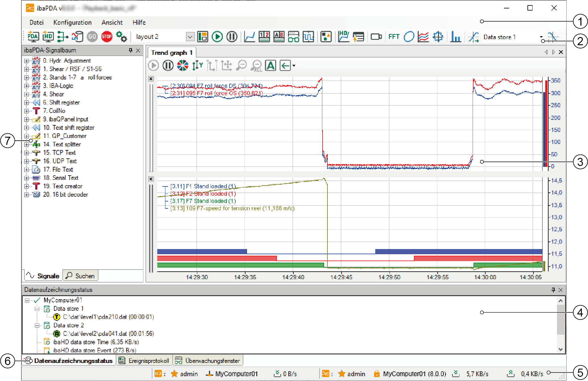Switch to the Suchen tab
This screenshot has width=588, height=381.
click(80, 276)
